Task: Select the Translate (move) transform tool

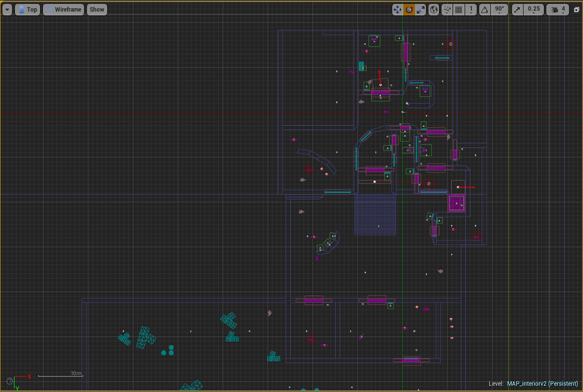Action: (x=397, y=9)
